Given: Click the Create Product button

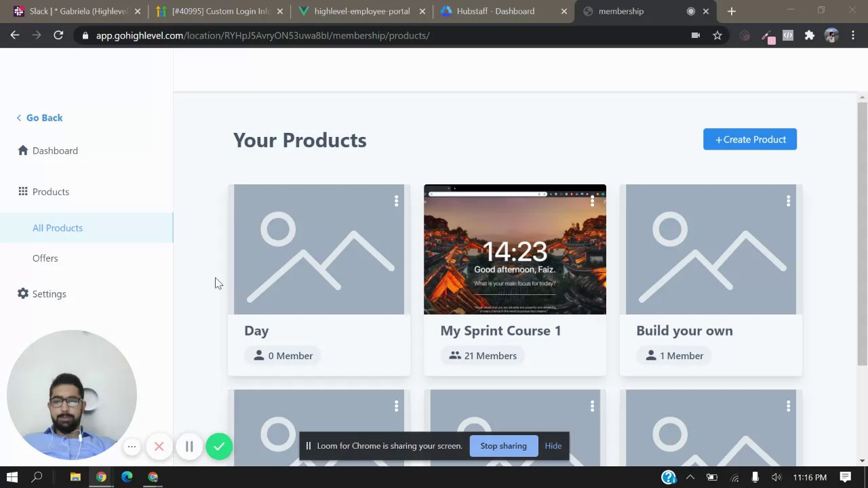Looking at the screenshot, I should pos(750,140).
